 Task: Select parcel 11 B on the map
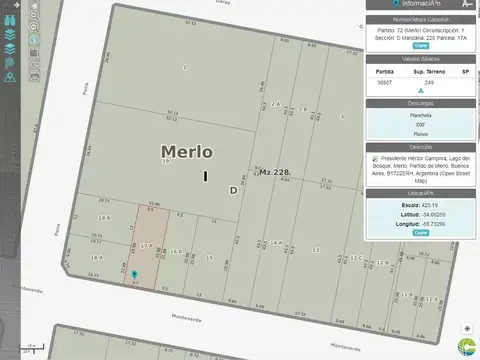click(407, 295)
